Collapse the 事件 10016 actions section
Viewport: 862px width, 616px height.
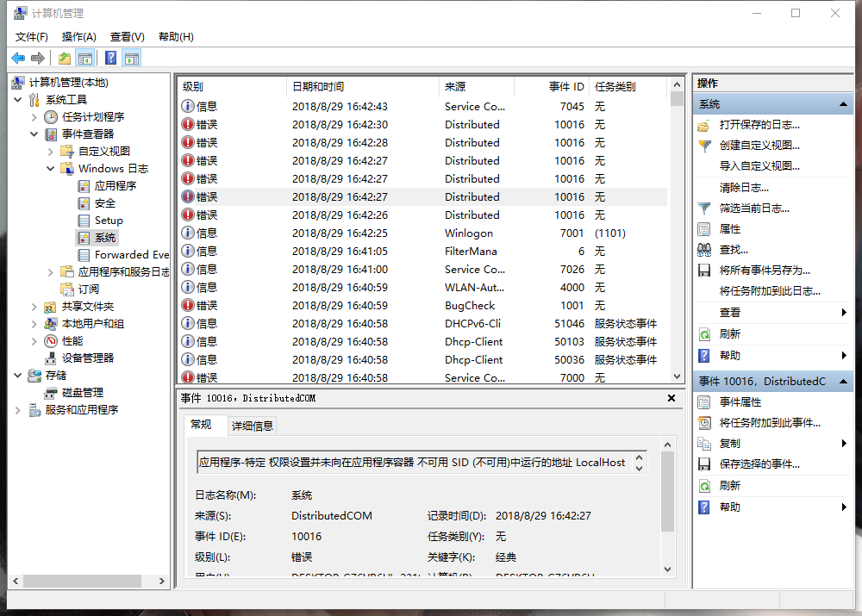tap(843, 382)
